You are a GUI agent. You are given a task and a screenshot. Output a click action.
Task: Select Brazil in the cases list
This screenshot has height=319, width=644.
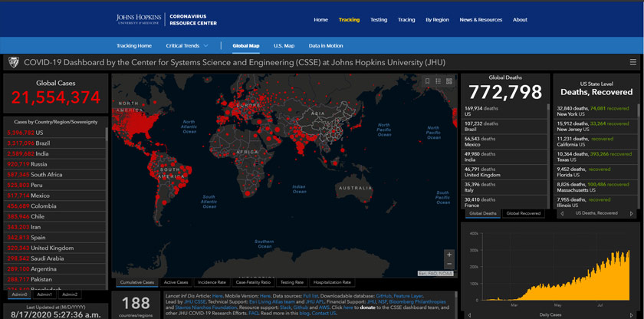coord(55,143)
